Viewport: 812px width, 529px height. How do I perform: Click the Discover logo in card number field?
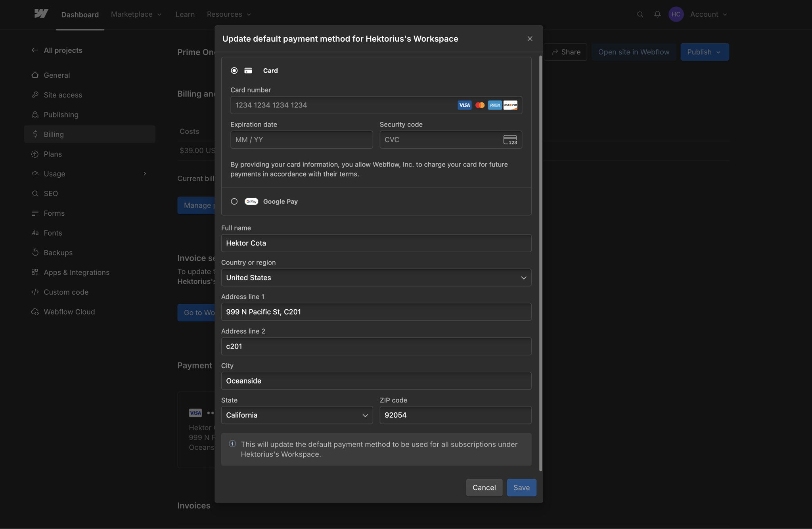[510, 105]
